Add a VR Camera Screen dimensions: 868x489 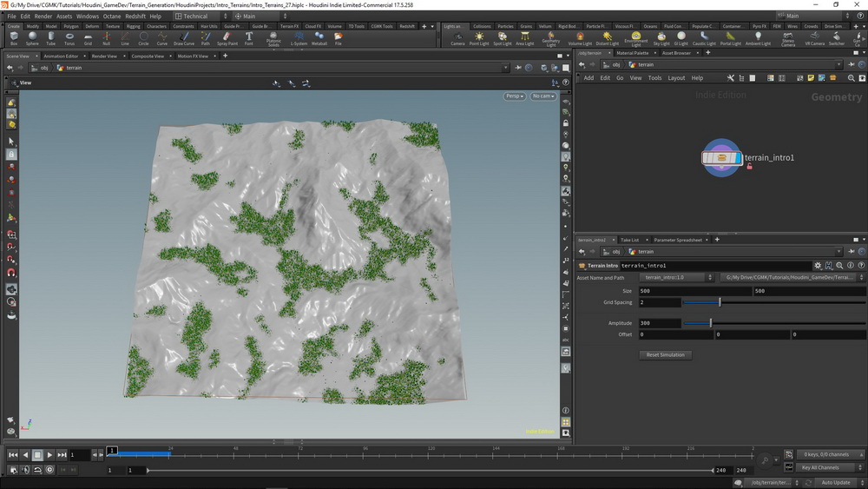point(814,38)
